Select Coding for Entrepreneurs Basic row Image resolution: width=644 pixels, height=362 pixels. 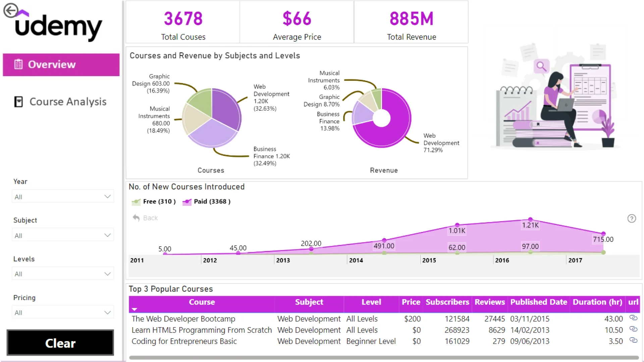(384, 341)
